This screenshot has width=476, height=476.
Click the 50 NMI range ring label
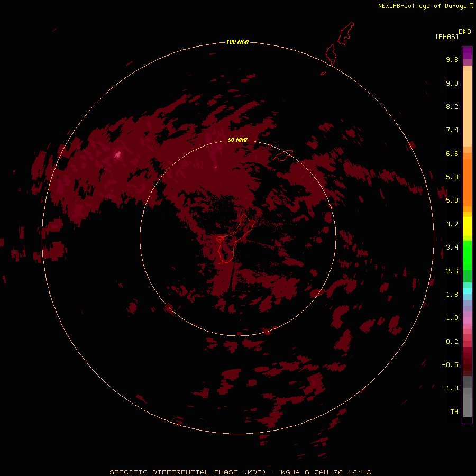pos(237,140)
